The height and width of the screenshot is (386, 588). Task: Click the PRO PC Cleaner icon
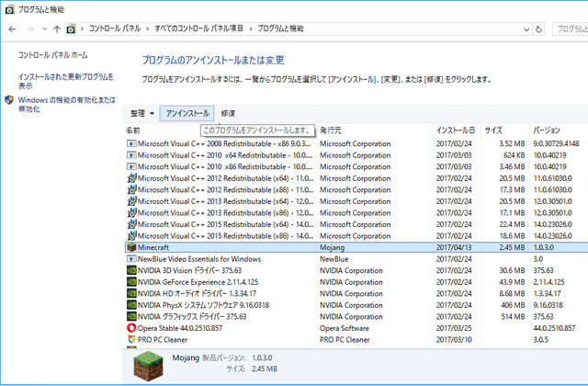pyautogui.click(x=131, y=339)
